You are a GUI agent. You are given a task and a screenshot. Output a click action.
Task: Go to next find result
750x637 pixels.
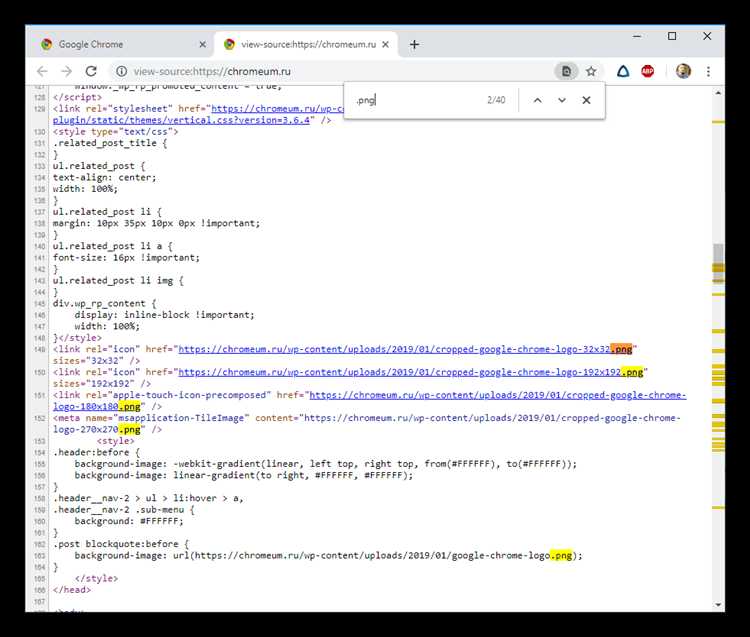point(562,100)
